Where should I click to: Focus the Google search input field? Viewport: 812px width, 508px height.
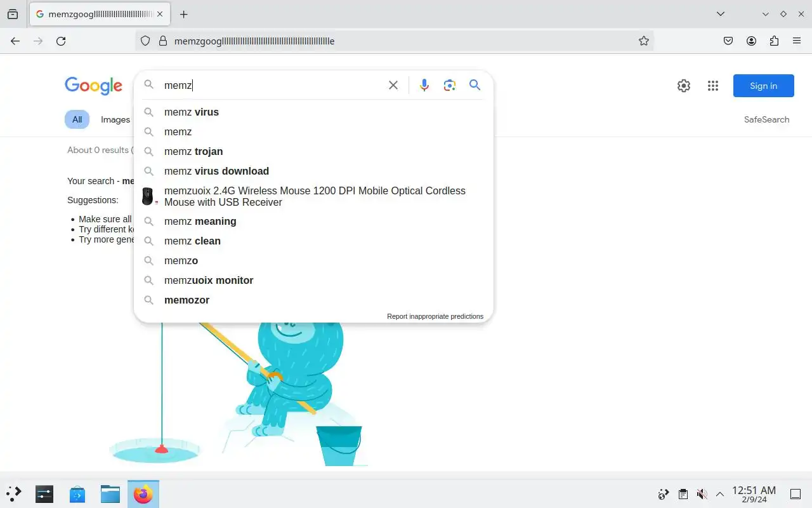click(273, 85)
